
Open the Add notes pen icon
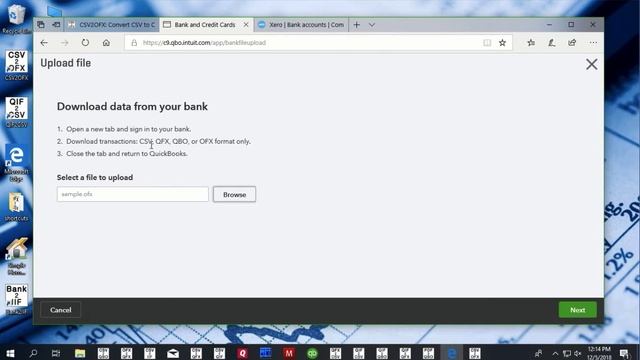(x=551, y=42)
